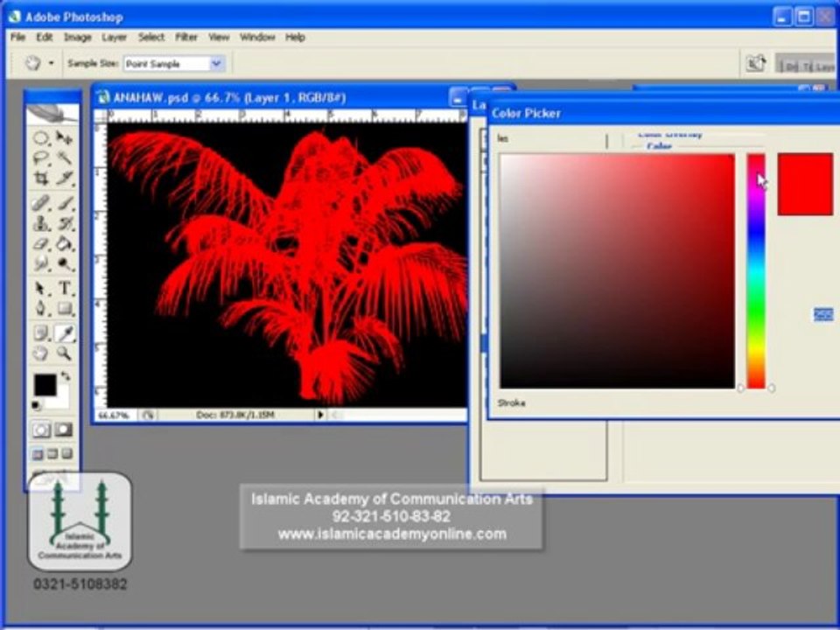This screenshot has width=840, height=630.
Task: Select the Type tool
Action: coord(65,289)
